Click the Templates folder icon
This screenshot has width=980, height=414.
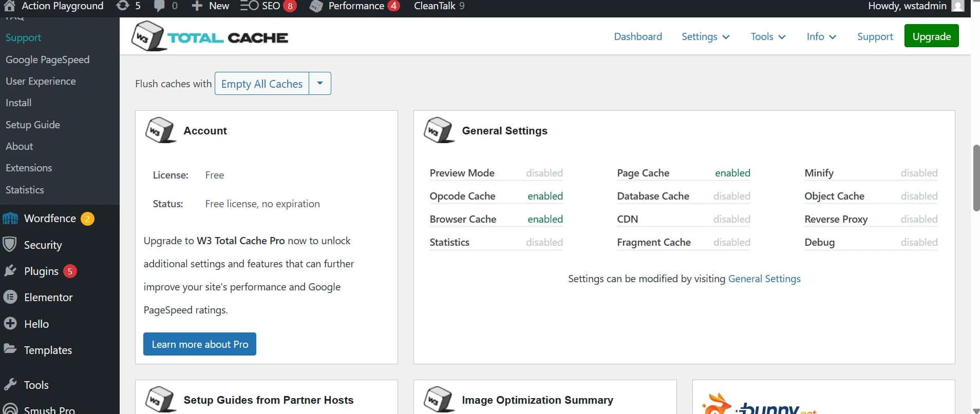pyautogui.click(x=10, y=349)
